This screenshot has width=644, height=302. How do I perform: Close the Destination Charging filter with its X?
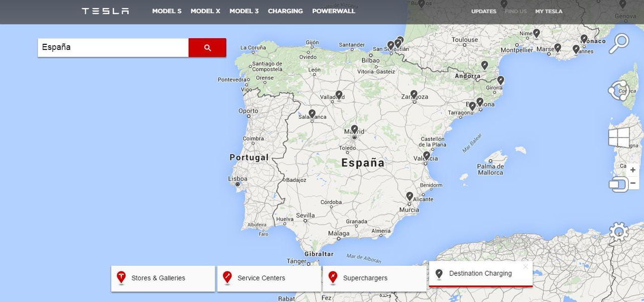(x=526, y=267)
